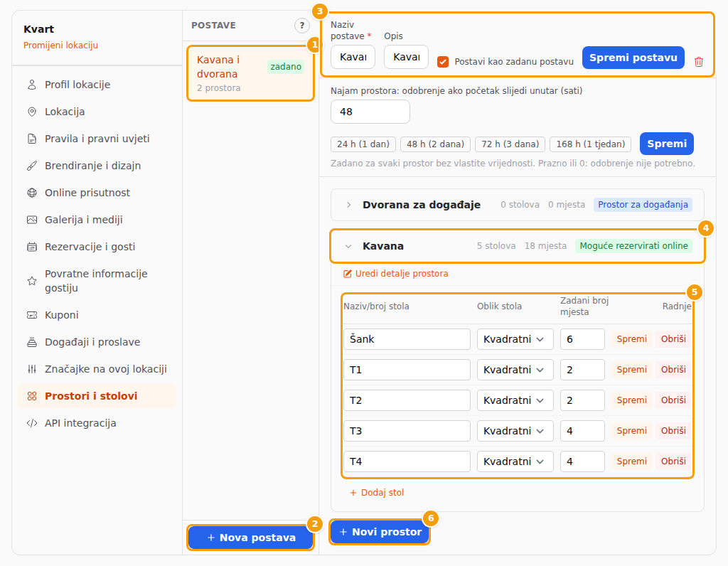Click the Naziv postave input field
The image size is (728, 566).
pos(353,57)
